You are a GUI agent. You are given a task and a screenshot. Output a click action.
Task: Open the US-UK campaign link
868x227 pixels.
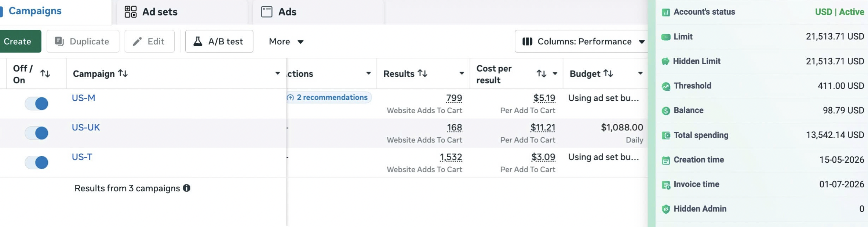tap(86, 127)
